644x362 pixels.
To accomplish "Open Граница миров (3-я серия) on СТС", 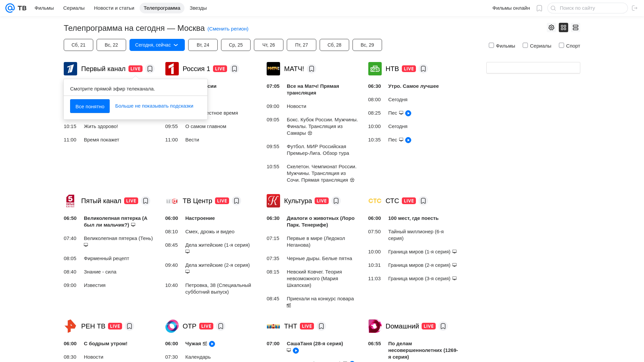I will 419,279.
